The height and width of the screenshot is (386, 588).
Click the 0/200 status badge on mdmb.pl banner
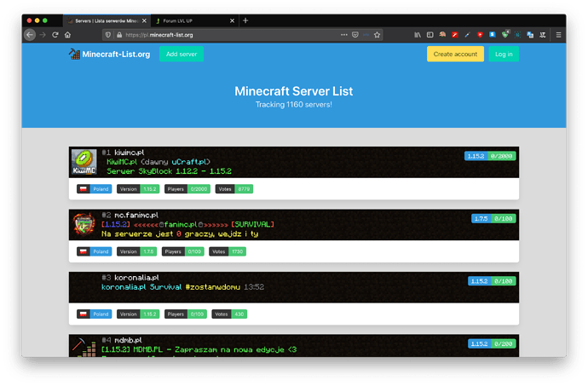[504, 344]
